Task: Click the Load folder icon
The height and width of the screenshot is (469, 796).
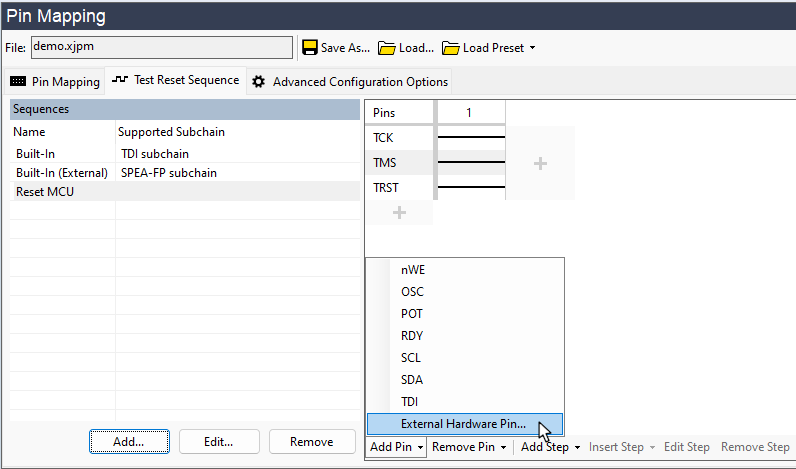Action: point(386,48)
